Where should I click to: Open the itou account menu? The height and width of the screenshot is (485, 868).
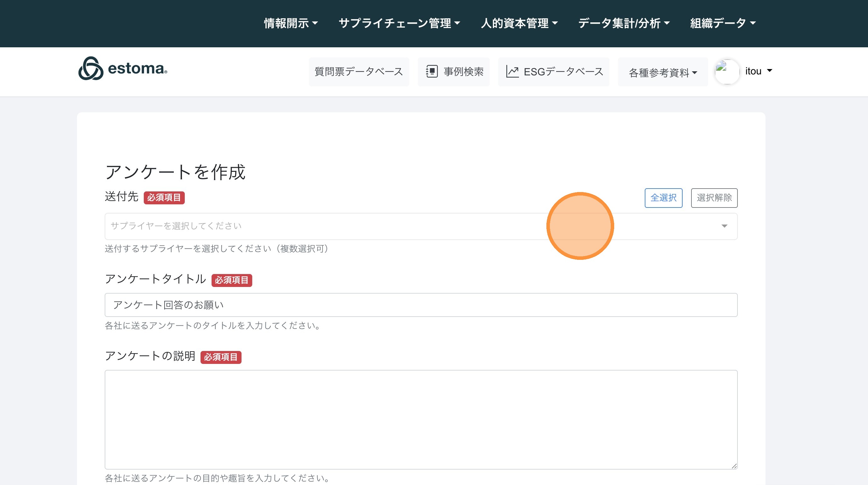coord(758,71)
